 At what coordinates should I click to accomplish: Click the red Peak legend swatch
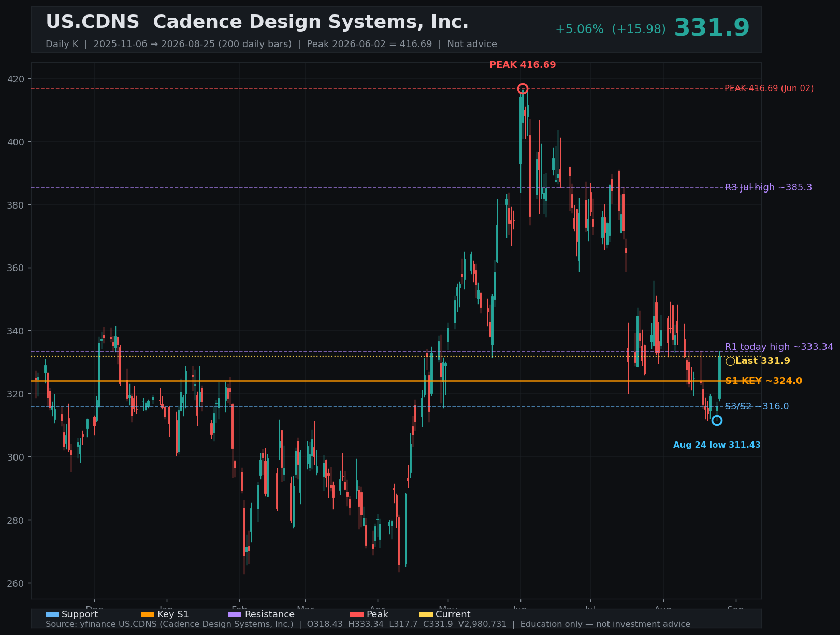point(357,614)
